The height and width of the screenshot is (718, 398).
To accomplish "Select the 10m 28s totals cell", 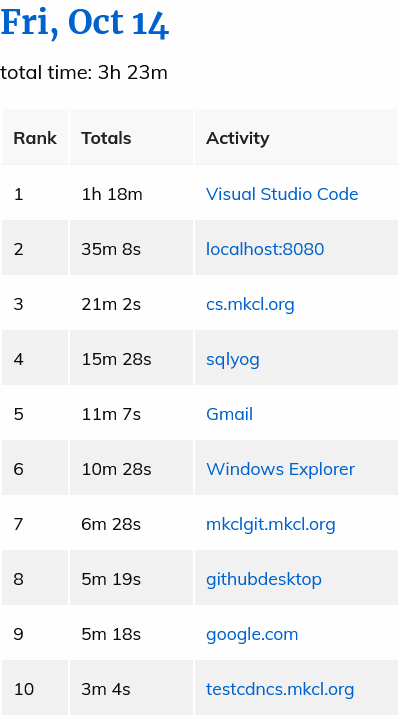I will click(x=132, y=468).
